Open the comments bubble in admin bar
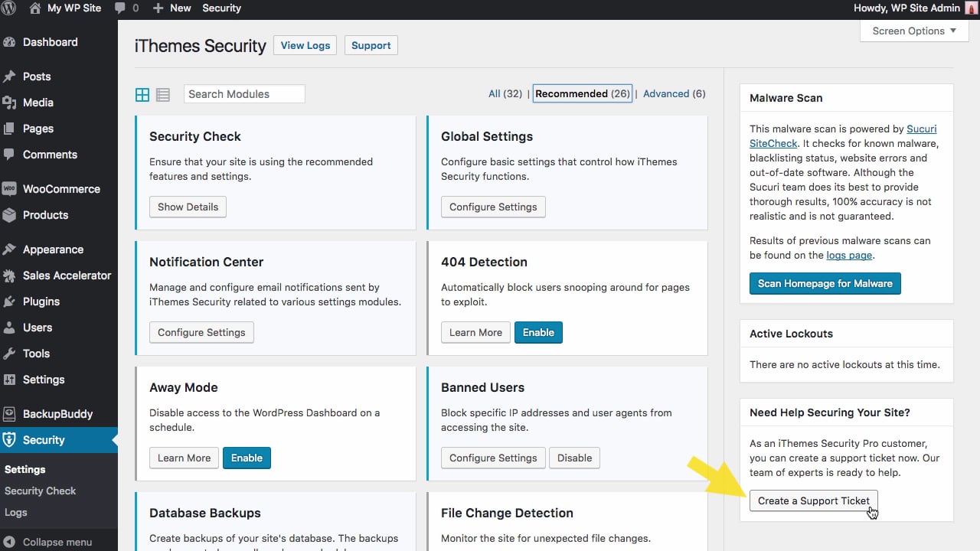This screenshot has width=980, height=551. click(x=126, y=8)
